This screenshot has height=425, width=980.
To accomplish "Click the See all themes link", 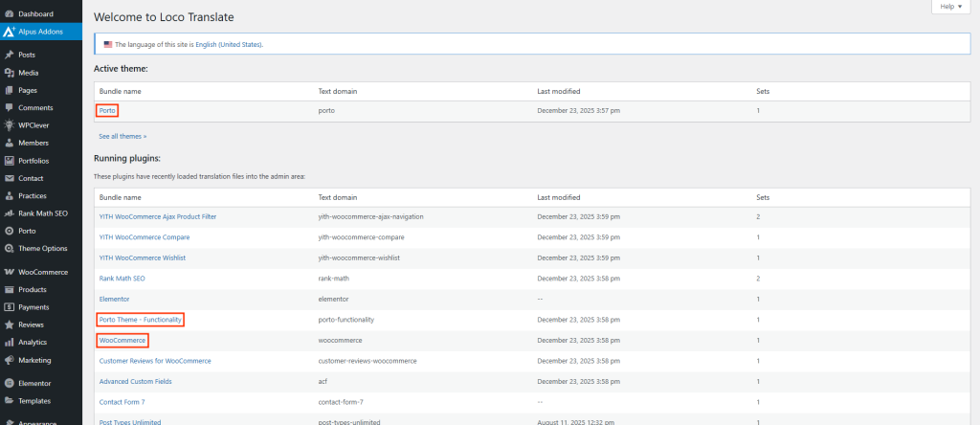I will click(x=122, y=137).
